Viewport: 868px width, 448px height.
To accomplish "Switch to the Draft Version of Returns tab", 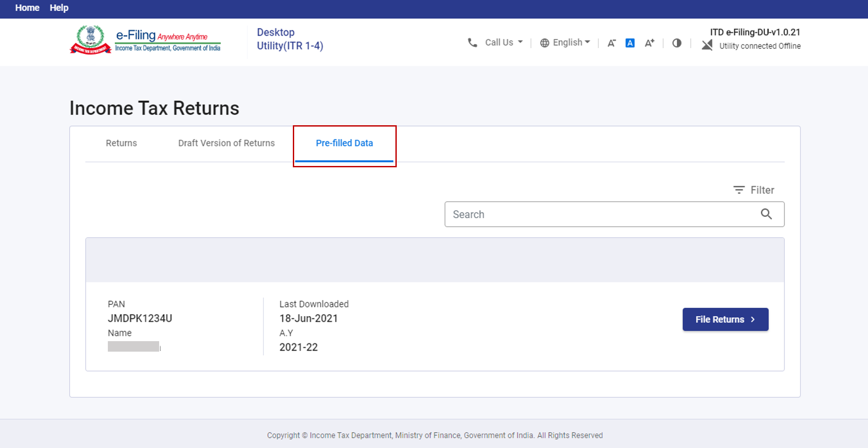I will (226, 143).
